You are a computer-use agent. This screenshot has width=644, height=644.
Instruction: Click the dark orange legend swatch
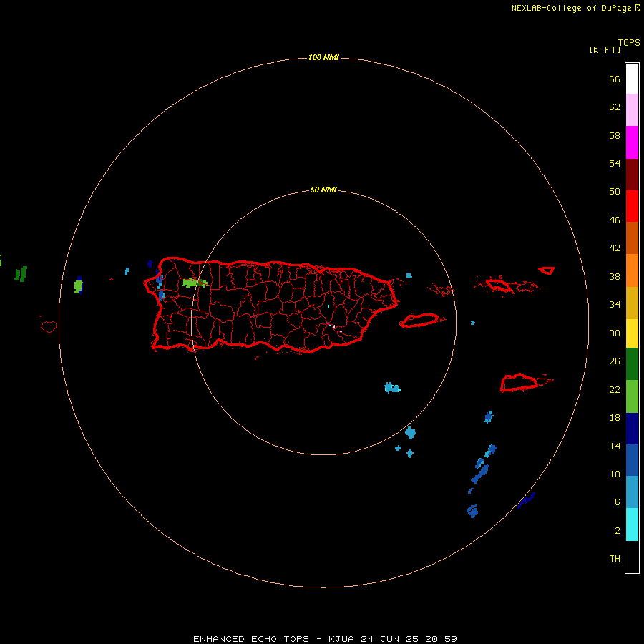coord(632,238)
